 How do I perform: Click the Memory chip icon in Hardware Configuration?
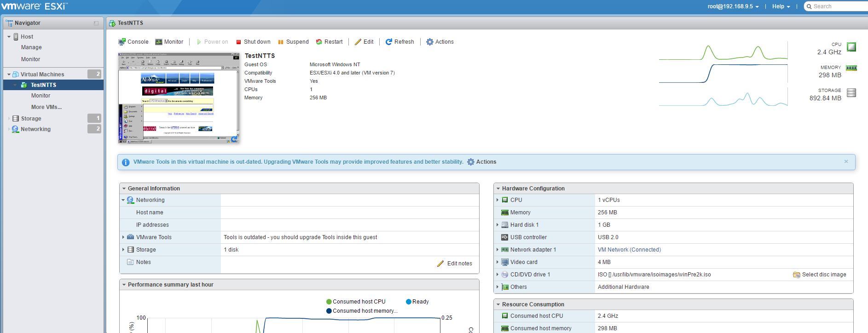(x=505, y=212)
